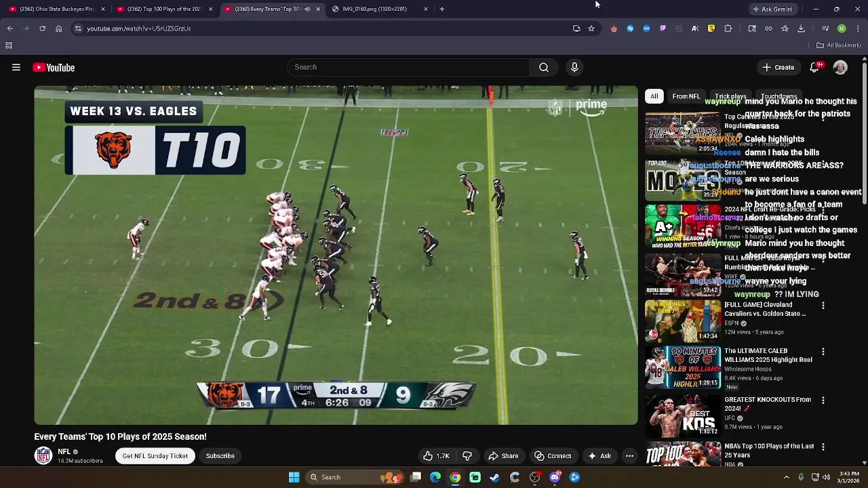
Task: Open Chrome media controls icon
Action: pyautogui.click(x=825, y=28)
